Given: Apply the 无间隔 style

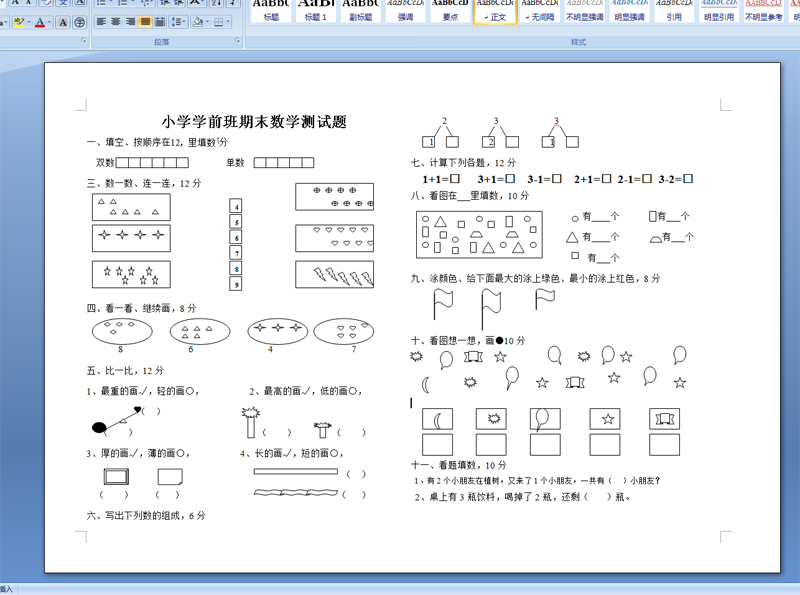Looking at the screenshot, I should 540,11.
